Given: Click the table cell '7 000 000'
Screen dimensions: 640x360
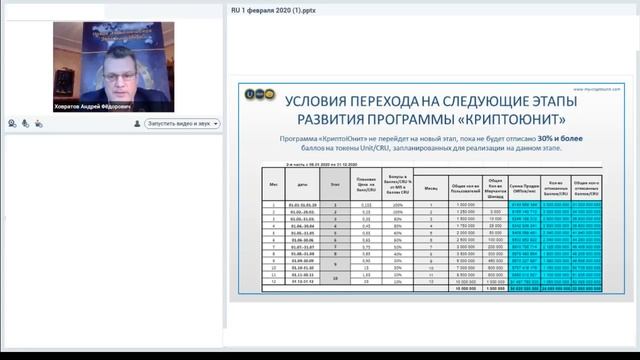Looking at the screenshot, I should [465, 268].
